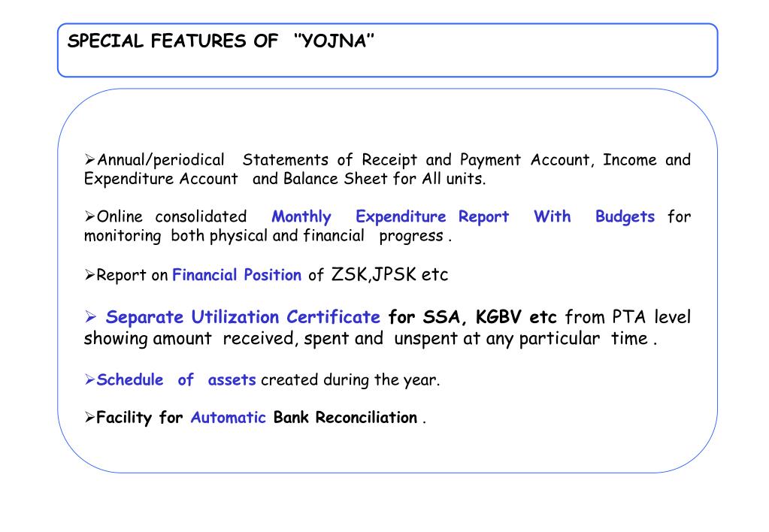This screenshot has height=532, width=769.
Task: Click the blue arrow bullet before Separate Utilization
Action: (x=90, y=317)
